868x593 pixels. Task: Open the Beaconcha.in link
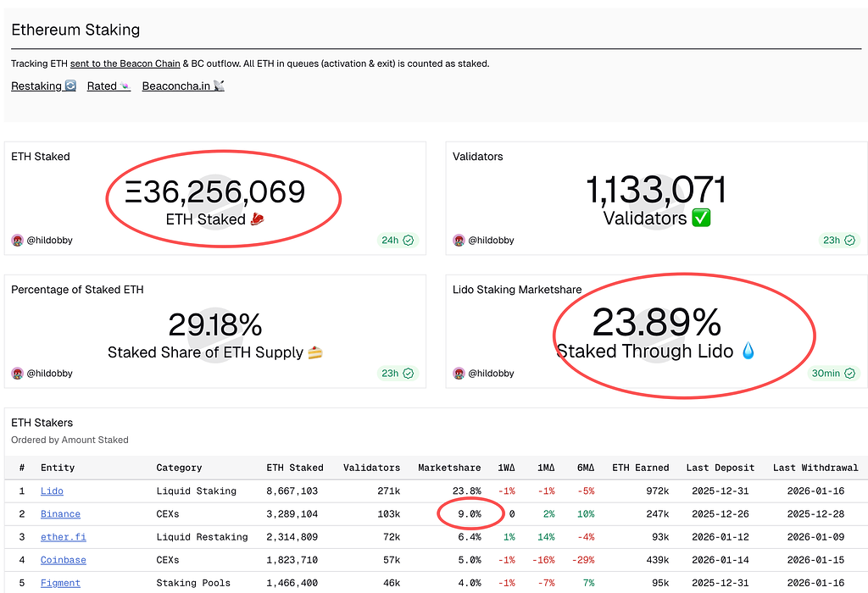tap(182, 86)
